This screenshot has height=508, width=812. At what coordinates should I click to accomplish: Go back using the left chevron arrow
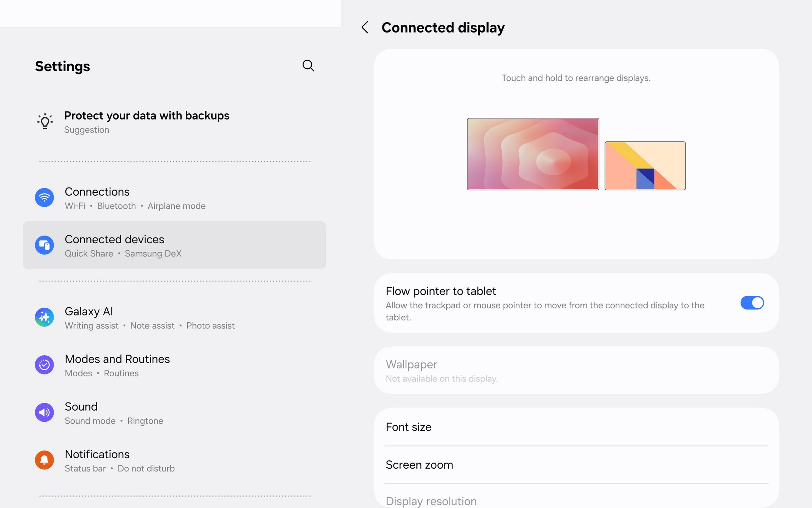365,27
